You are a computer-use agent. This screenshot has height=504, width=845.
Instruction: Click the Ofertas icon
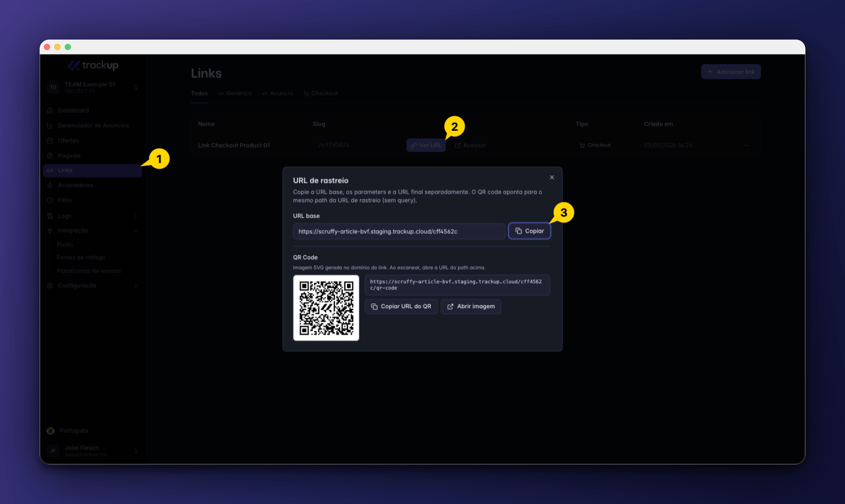click(x=50, y=141)
